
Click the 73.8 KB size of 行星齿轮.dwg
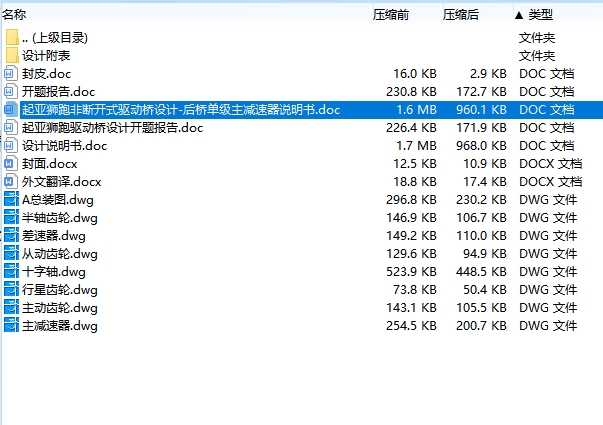[x=415, y=290]
